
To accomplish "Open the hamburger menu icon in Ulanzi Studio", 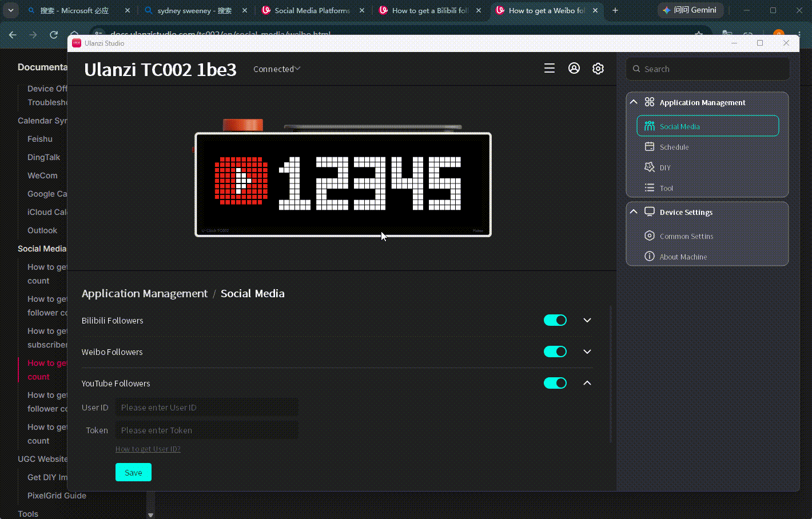I will (x=550, y=69).
